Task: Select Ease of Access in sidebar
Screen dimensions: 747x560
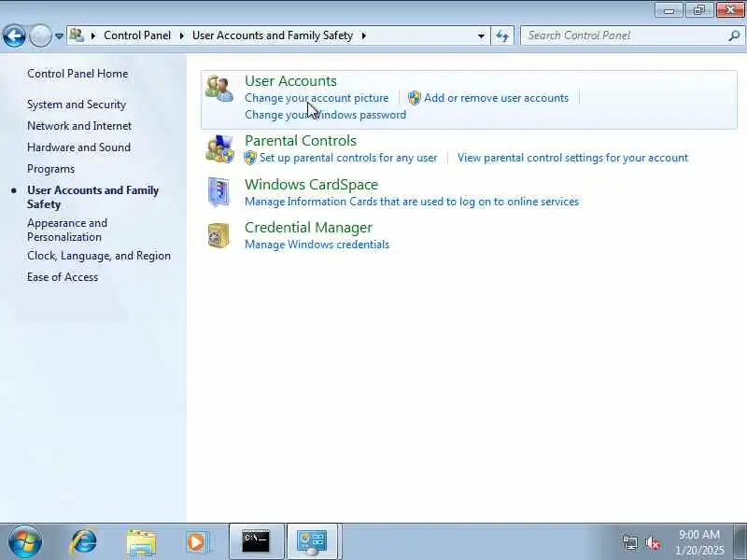Action: 63,277
